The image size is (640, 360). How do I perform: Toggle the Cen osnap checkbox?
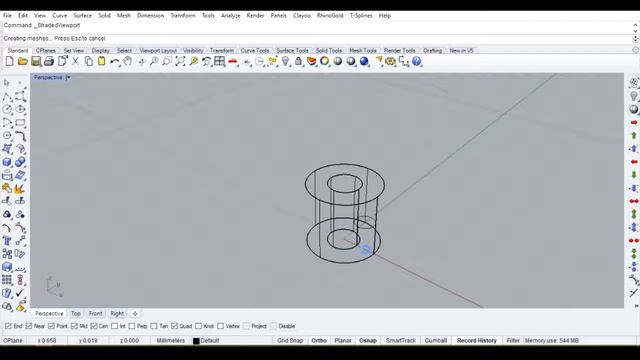(94, 326)
